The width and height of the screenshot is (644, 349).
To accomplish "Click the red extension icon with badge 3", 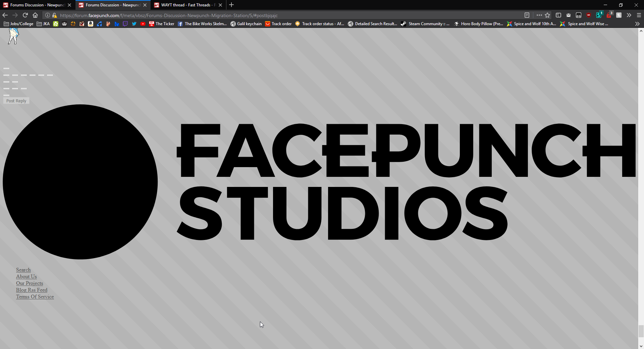I will pyautogui.click(x=609, y=15).
